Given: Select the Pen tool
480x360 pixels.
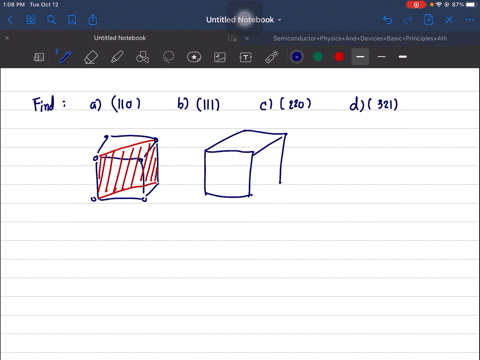Looking at the screenshot, I should click(x=65, y=57).
